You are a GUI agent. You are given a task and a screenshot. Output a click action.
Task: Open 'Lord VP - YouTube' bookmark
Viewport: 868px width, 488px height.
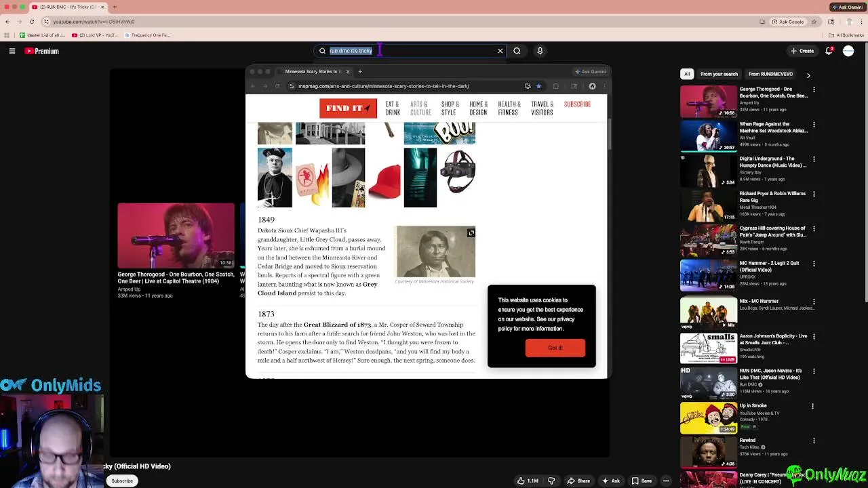click(x=94, y=35)
